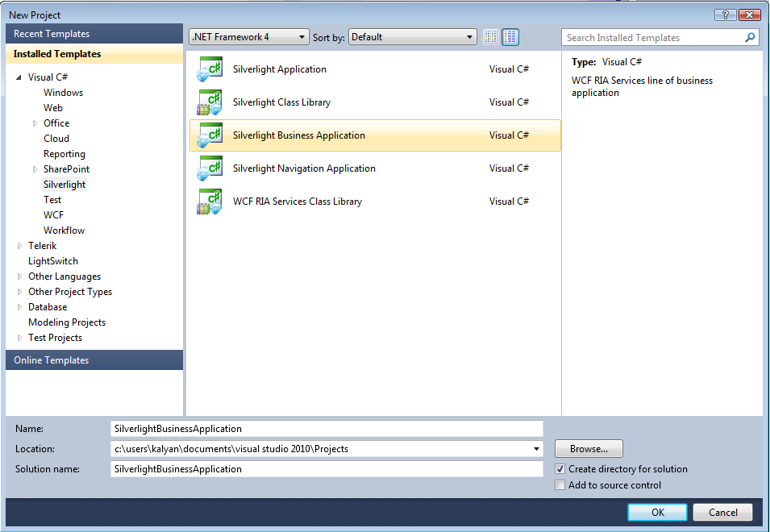The height and width of the screenshot is (532, 770).
Task: Click the Name input field
Action: click(327, 429)
